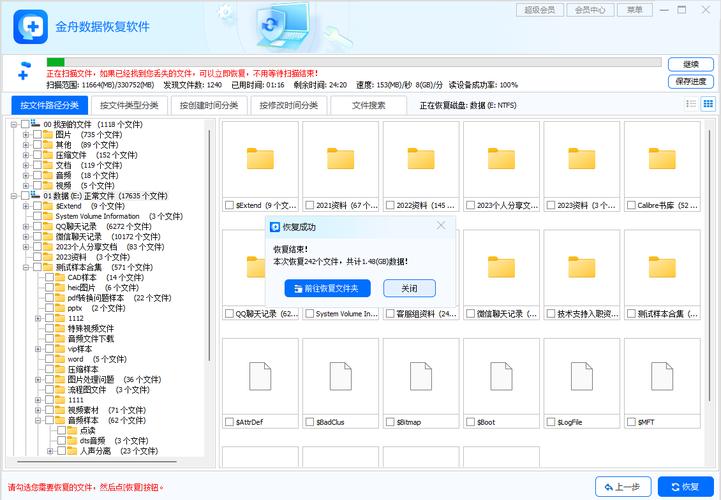Check the 图片 (735个文件) tree checkbox

37,134
